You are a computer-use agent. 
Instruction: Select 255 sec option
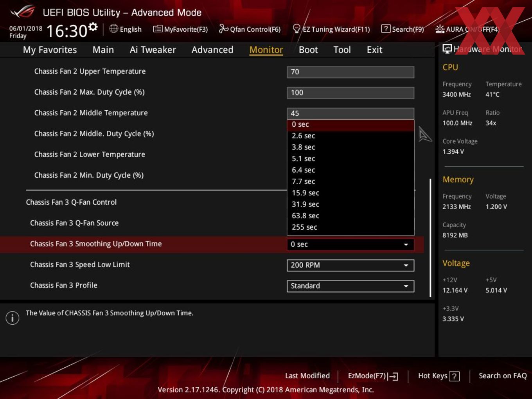[x=350, y=227]
